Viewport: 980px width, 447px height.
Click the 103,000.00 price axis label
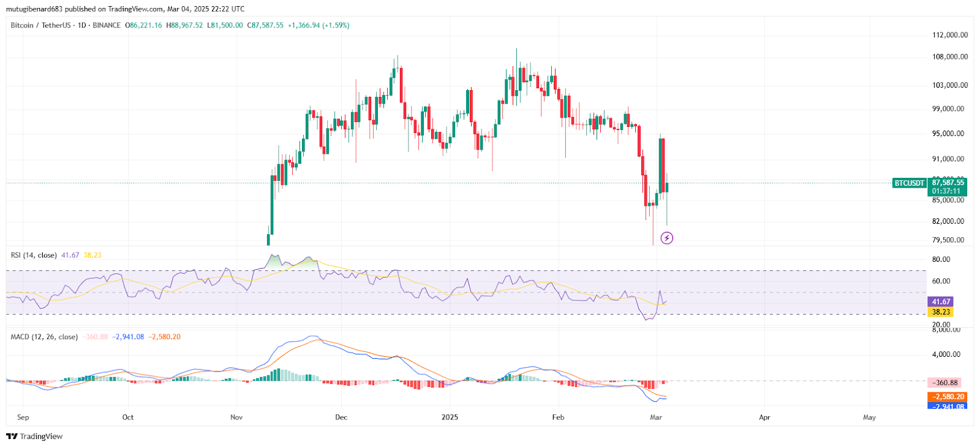[x=950, y=85]
